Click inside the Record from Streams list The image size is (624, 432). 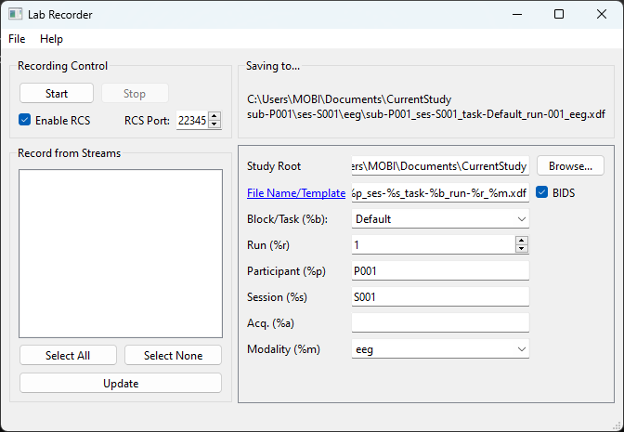[121, 253]
